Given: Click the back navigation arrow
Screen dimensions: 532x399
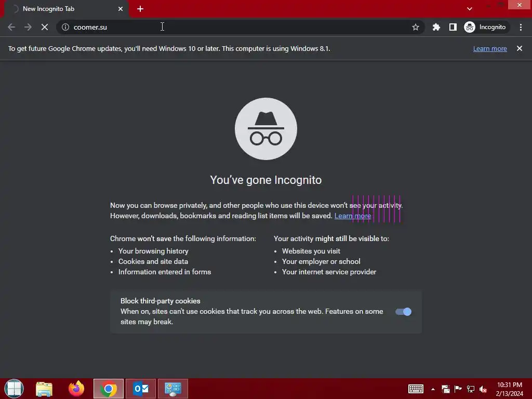Looking at the screenshot, I should (11, 27).
